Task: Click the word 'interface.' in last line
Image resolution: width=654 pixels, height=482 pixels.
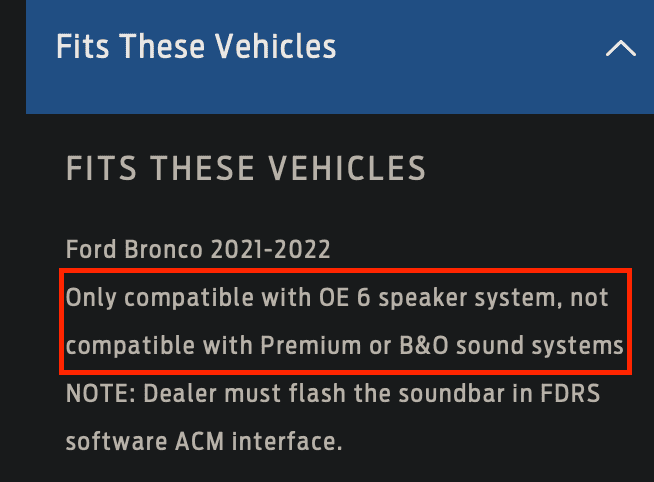Action: (x=287, y=441)
